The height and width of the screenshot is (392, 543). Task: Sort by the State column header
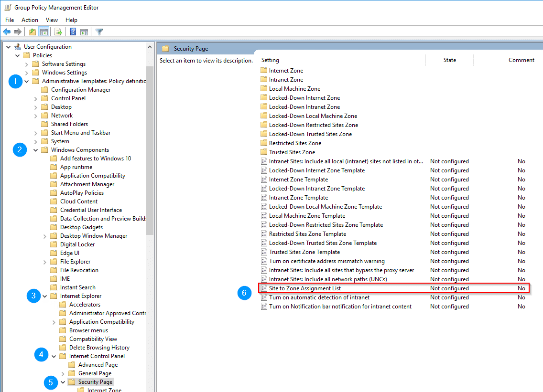pos(449,60)
